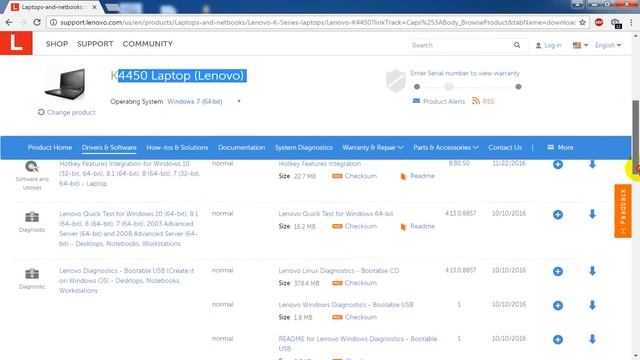Add README for Windows Diagnostics to list
Screen dimensions: 640x360
tap(558, 339)
